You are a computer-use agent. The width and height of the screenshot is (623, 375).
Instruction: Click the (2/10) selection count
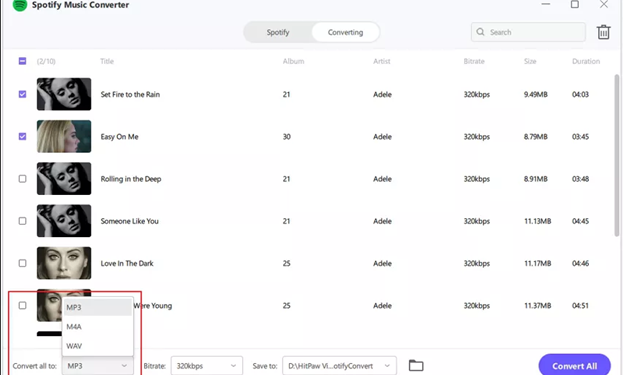pyautogui.click(x=46, y=61)
